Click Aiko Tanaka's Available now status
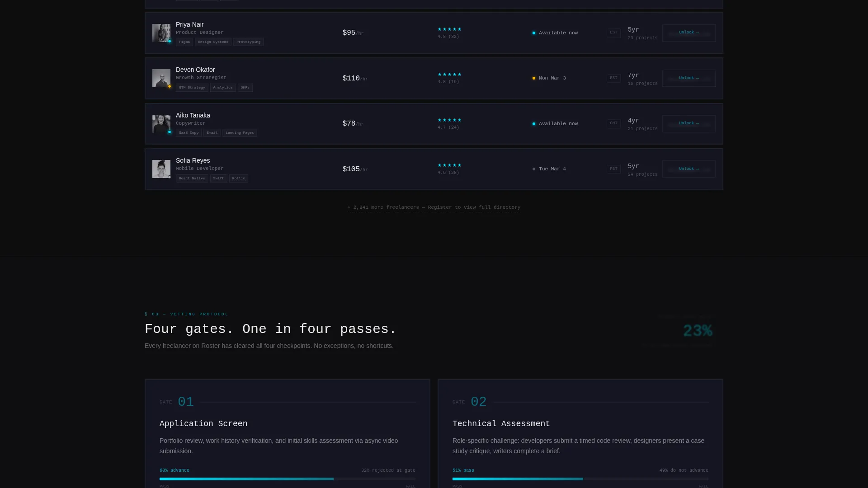The image size is (868, 488). coord(555,124)
